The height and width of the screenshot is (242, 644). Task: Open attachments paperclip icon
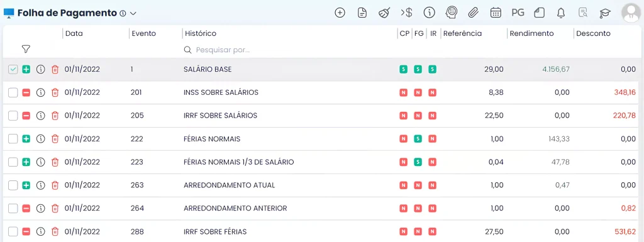474,13
